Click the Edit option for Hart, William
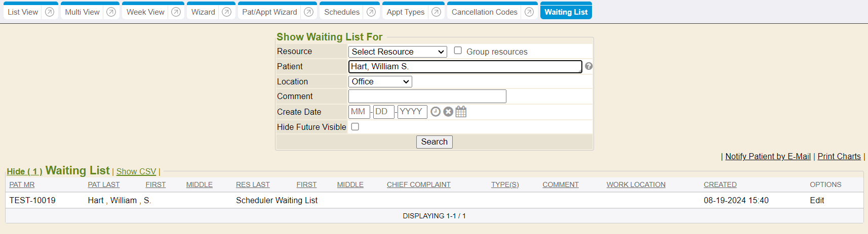Image resolution: width=868 pixels, height=234 pixels. coord(817,201)
